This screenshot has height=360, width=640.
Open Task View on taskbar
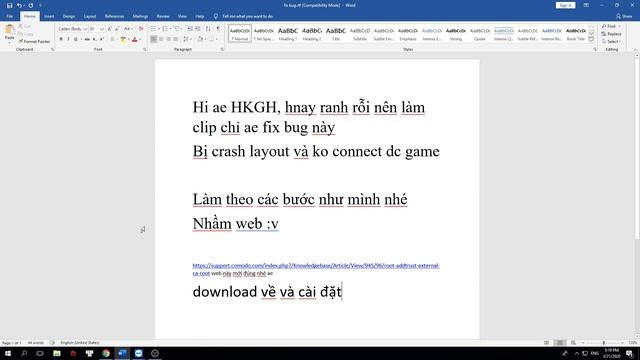pos(40,353)
